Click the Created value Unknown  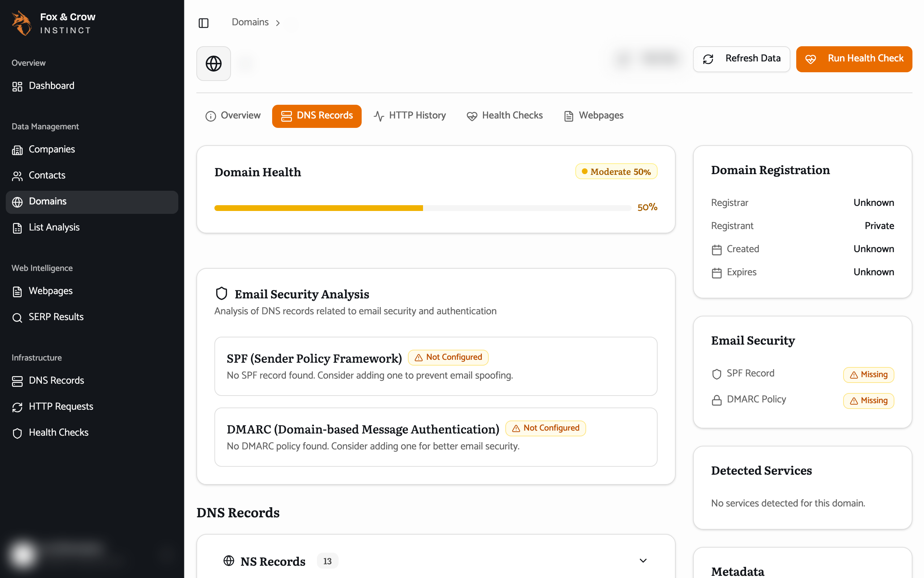(x=873, y=249)
